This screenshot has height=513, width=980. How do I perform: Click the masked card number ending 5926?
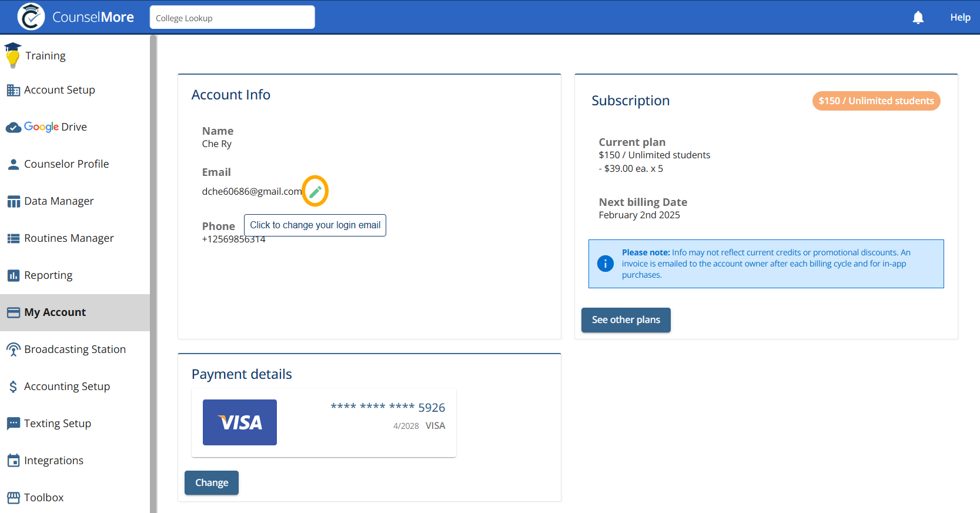[388, 407]
